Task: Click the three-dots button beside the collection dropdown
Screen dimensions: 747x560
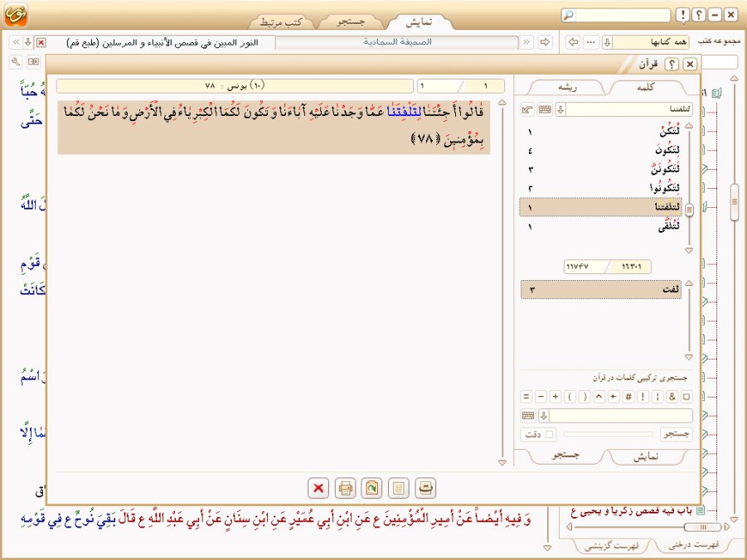Action: pos(591,42)
